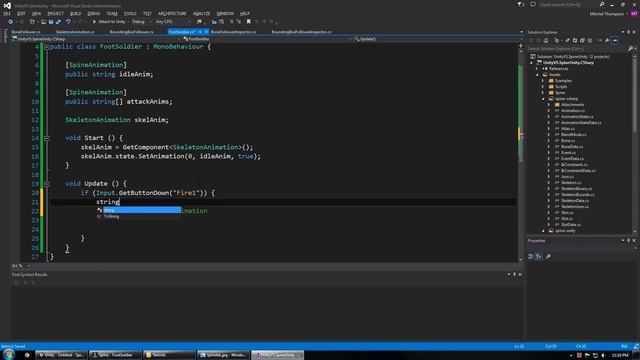Expand the Scripts folder
Screen dimensions: 640x360
(543, 87)
